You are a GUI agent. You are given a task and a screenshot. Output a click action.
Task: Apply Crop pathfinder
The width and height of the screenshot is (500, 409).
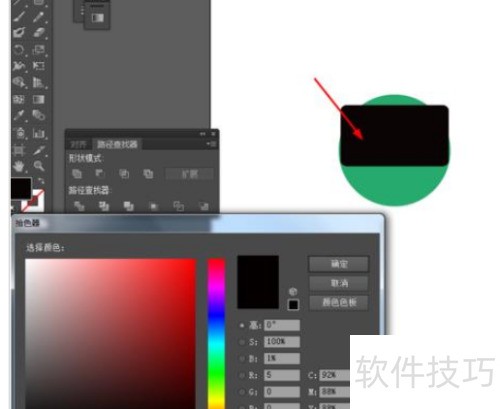154,206
